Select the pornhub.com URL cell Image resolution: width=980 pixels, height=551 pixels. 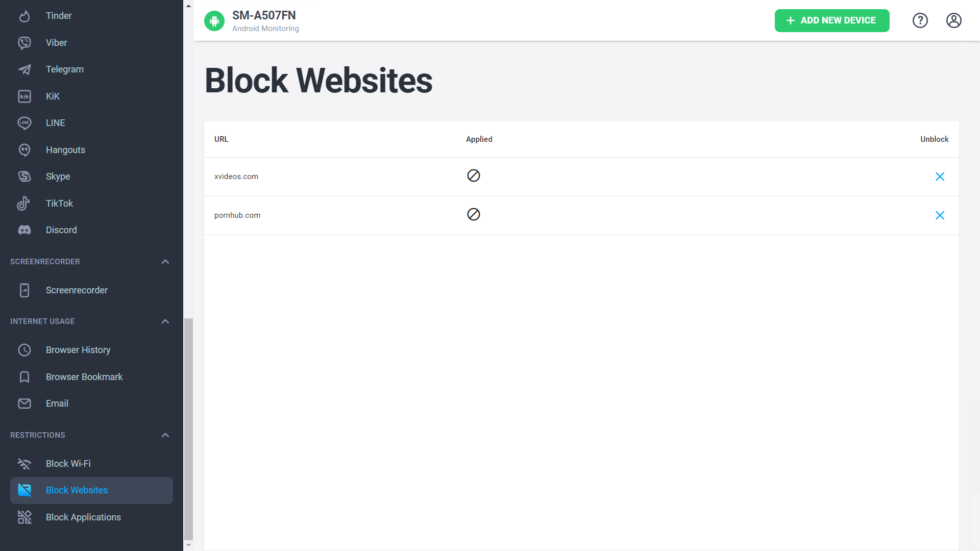coord(237,215)
